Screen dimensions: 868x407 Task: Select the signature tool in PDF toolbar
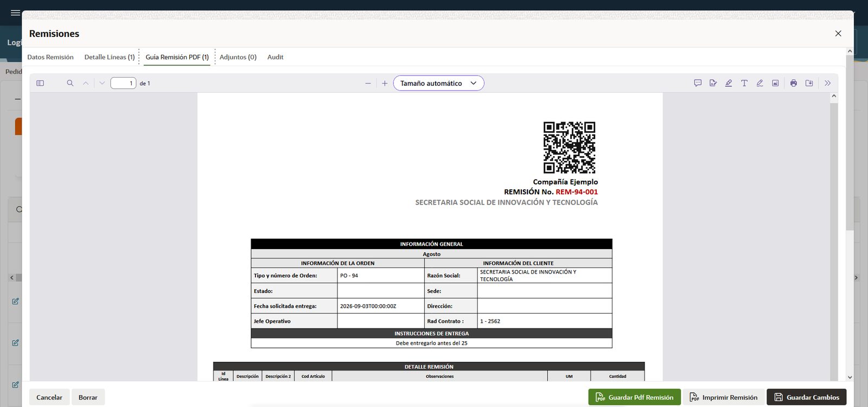(713, 83)
